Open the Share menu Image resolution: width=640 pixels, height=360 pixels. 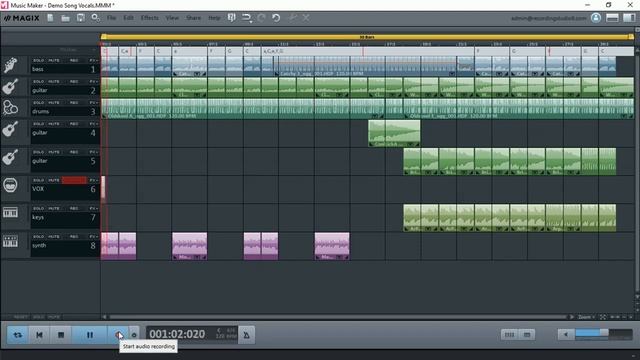pos(193,18)
